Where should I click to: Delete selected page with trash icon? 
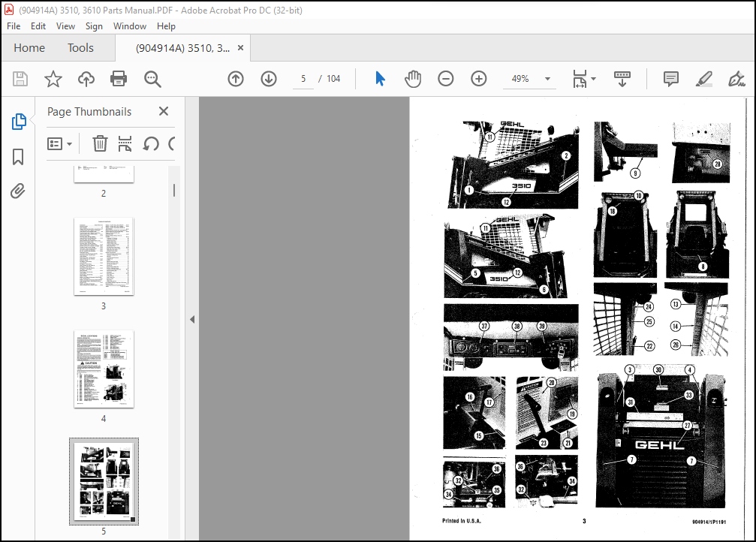click(x=100, y=143)
